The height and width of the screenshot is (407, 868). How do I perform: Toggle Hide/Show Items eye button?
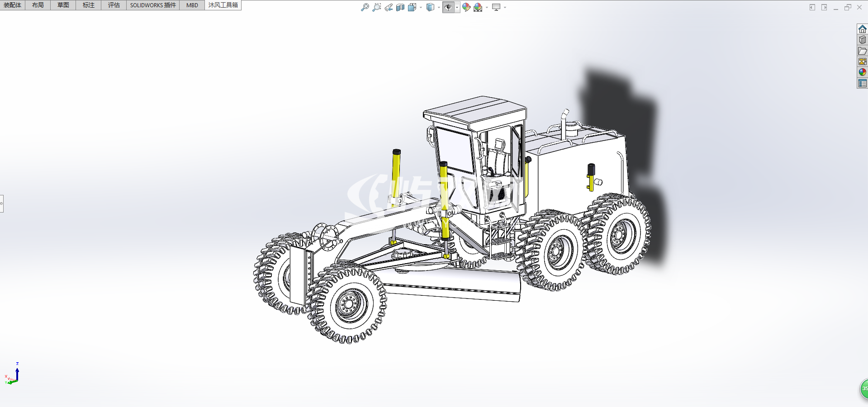(448, 7)
